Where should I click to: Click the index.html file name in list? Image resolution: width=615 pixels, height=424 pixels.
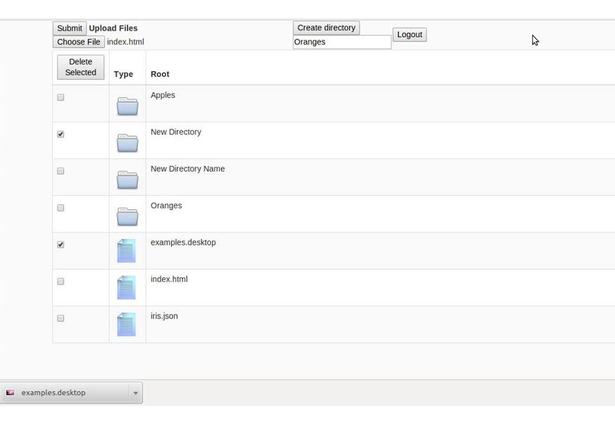click(x=169, y=279)
